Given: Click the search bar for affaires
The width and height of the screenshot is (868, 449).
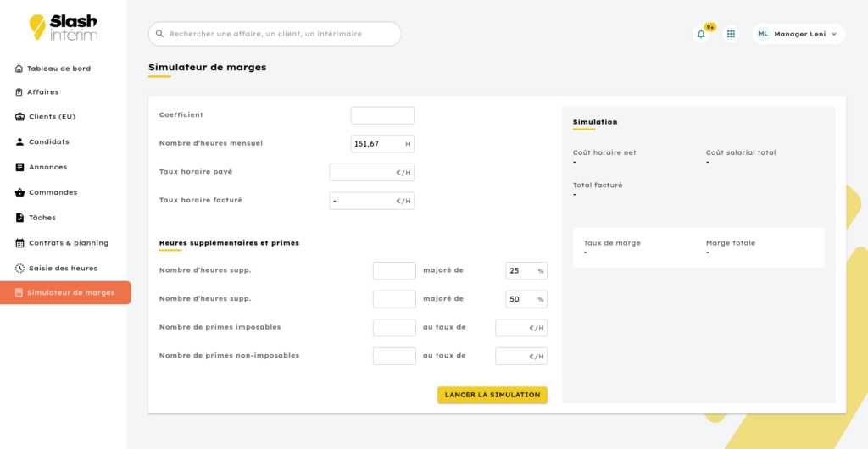Looking at the screenshot, I should 275,34.
